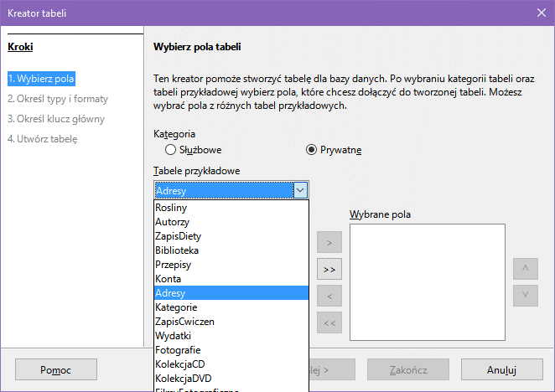Pick Przepisy in the dropdown list
555x392 pixels.
pyautogui.click(x=174, y=264)
